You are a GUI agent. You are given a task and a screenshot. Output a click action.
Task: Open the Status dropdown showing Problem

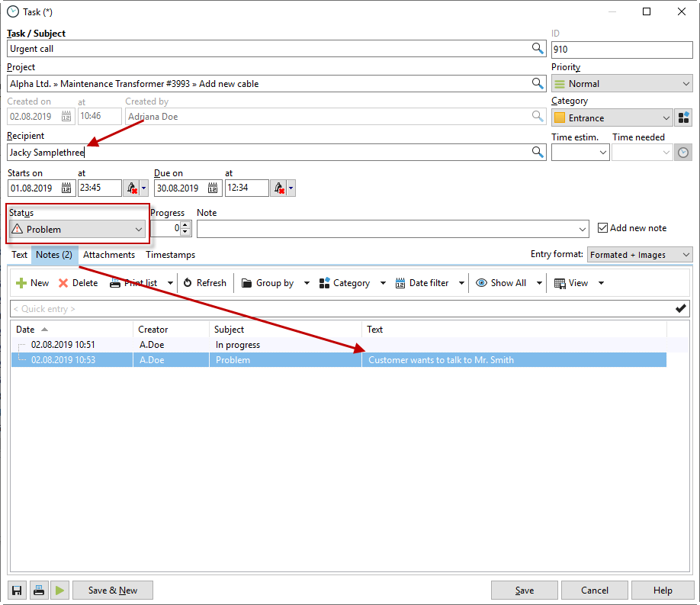[x=76, y=229]
